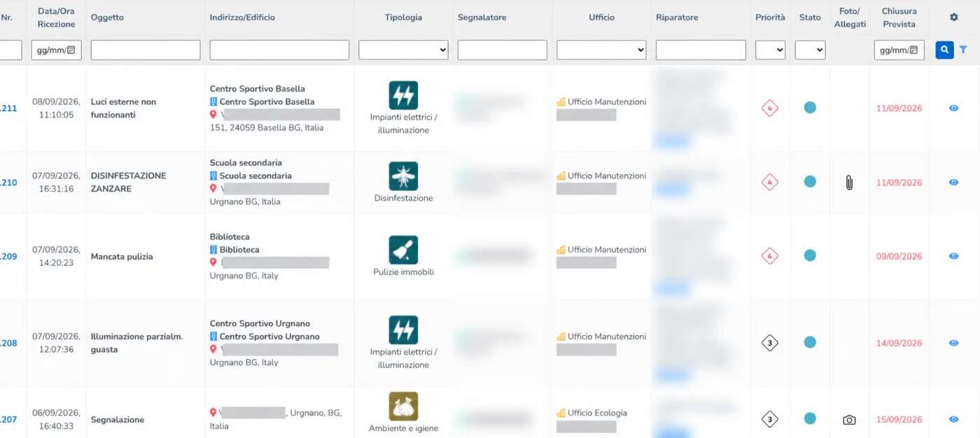The width and height of the screenshot is (980, 438).
Task: Open the gear column settings icon
Action: point(953,17)
